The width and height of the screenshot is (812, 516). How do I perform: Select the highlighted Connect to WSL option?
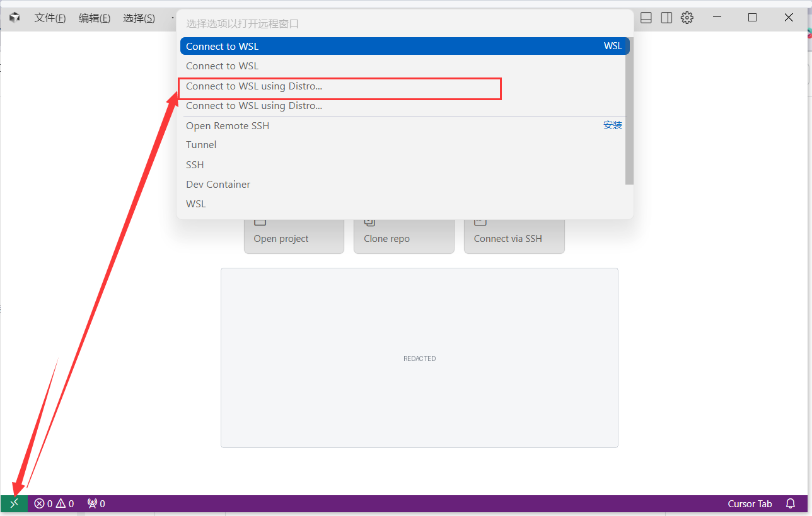pyautogui.click(x=405, y=46)
